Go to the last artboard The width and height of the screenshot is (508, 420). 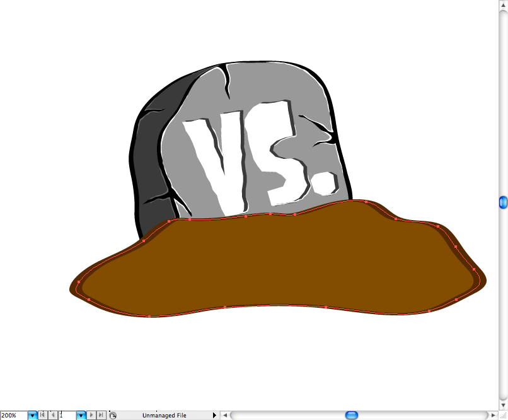(101, 416)
